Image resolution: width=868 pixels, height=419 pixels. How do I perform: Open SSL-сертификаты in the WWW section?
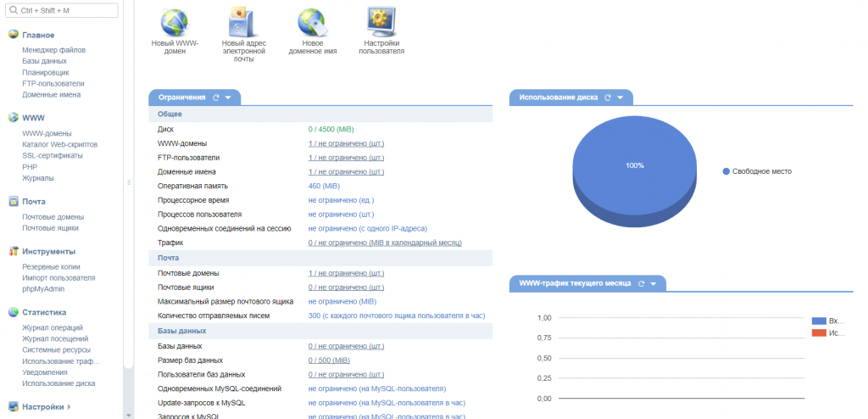[53, 155]
